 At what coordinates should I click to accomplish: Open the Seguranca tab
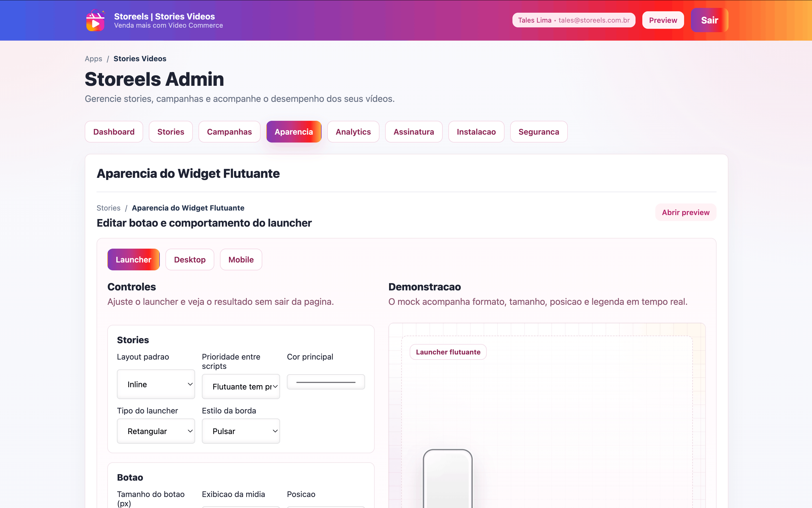pyautogui.click(x=539, y=132)
